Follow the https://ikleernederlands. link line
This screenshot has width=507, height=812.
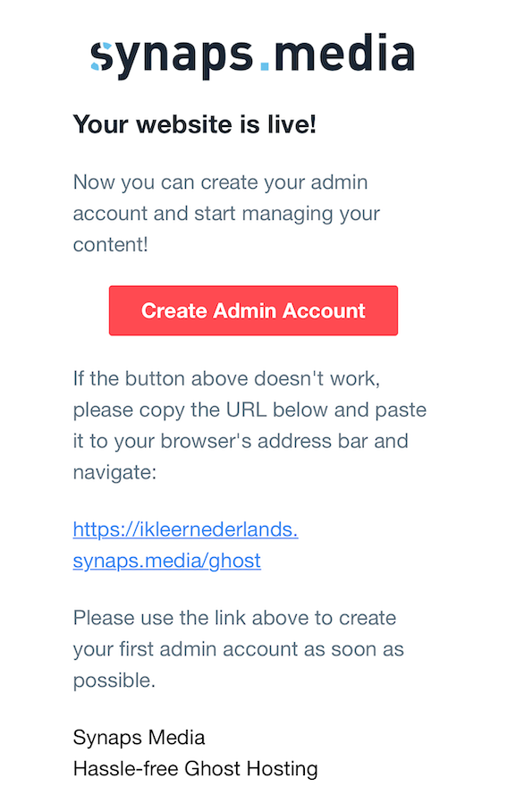pos(185,529)
